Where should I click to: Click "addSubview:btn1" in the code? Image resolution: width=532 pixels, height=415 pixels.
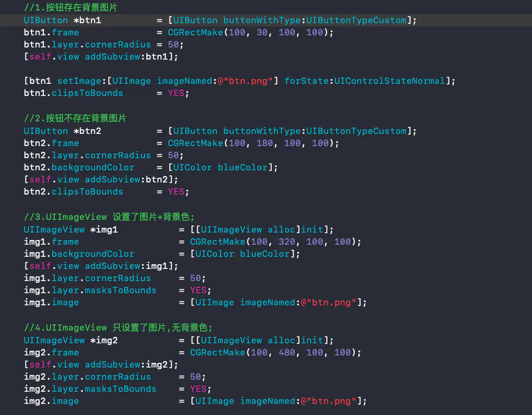click(x=126, y=56)
